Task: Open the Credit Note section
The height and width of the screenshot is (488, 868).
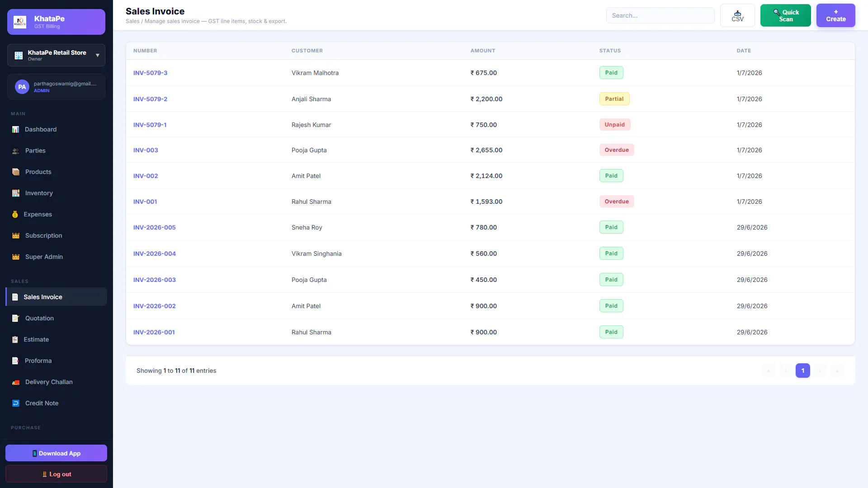Action: (x=56, y=403)
